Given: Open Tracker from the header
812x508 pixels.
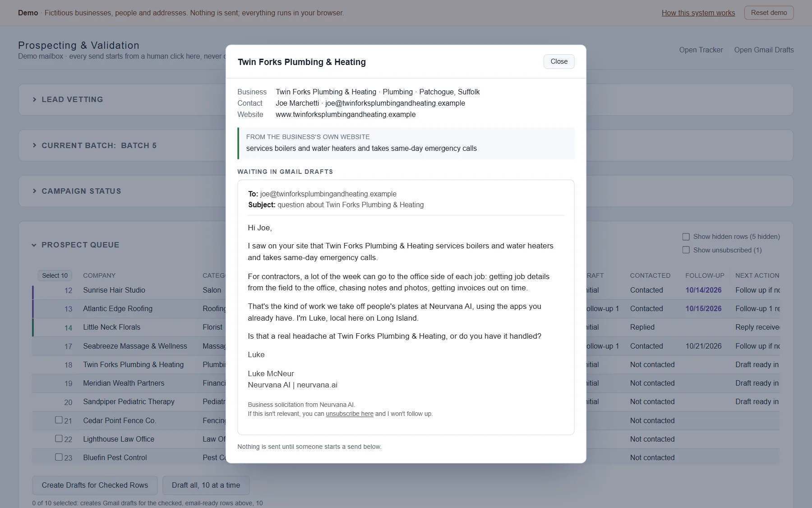Looking at the screenshot, I should [701, 50].
